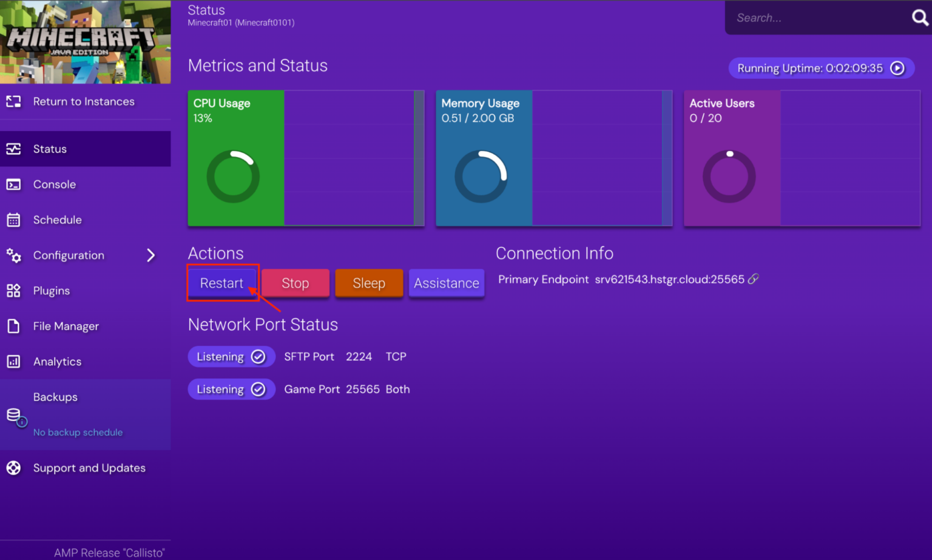Click the Backups database icon
This screenshot has width=932, height=560.
coord(13,414)
